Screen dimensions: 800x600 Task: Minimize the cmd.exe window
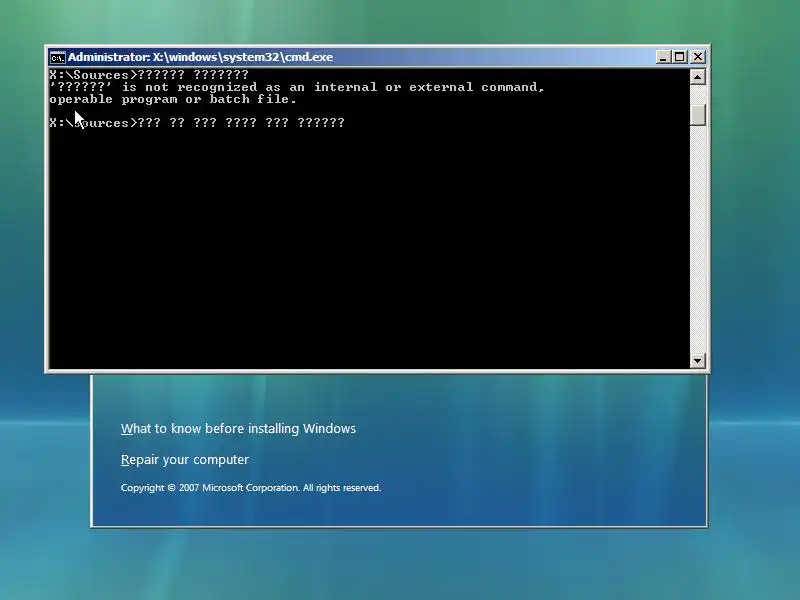coord(663,57)
